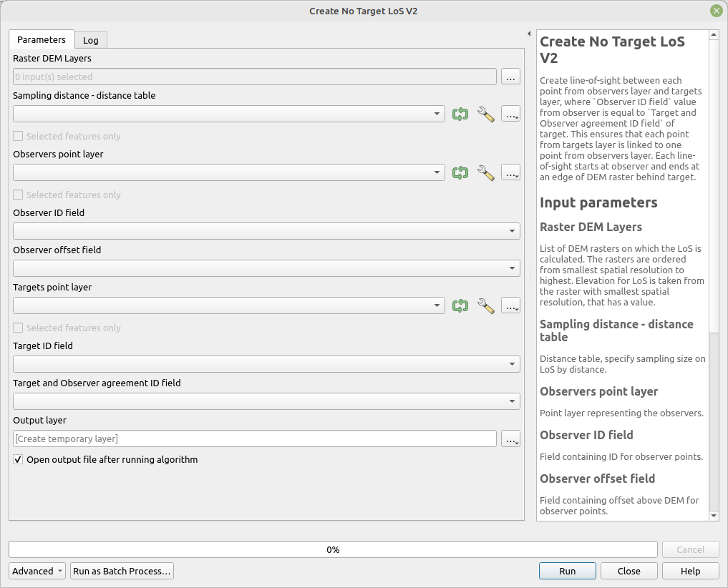Disable Open output file after running algorithm
The height and width of the screenshot is (588, 728).
pyautogui.click(x=17, y=459)
